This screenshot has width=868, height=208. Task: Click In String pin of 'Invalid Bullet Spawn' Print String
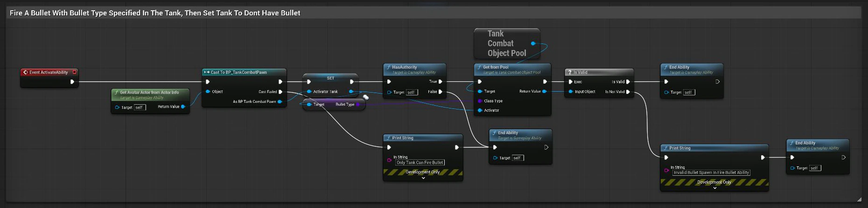click(x=666, y=170)
